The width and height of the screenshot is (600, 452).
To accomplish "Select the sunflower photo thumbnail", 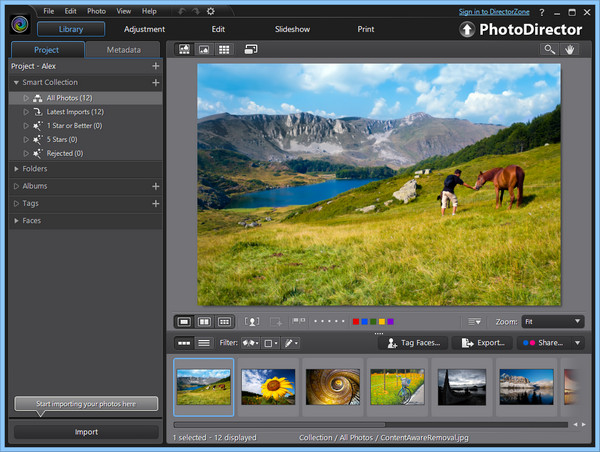I will (x=268, y=386).
